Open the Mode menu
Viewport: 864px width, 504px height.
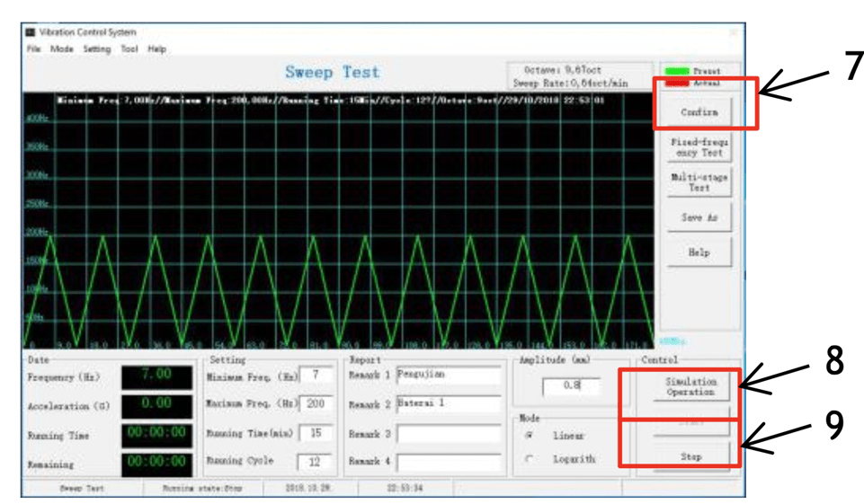coord(62,49)
